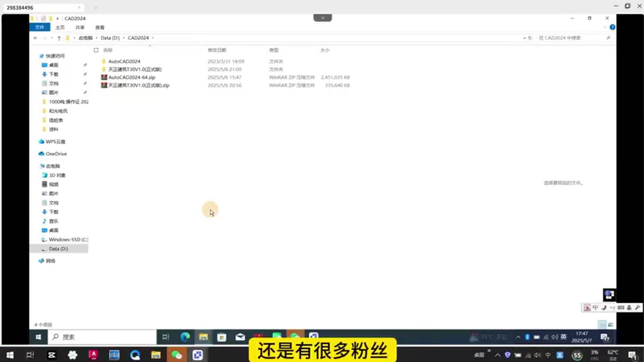Image resolution: width=644 pixels, height=362 pixels.
Task: Open the navigation-up arrow to go to parent folder
Action: [59, 38]
